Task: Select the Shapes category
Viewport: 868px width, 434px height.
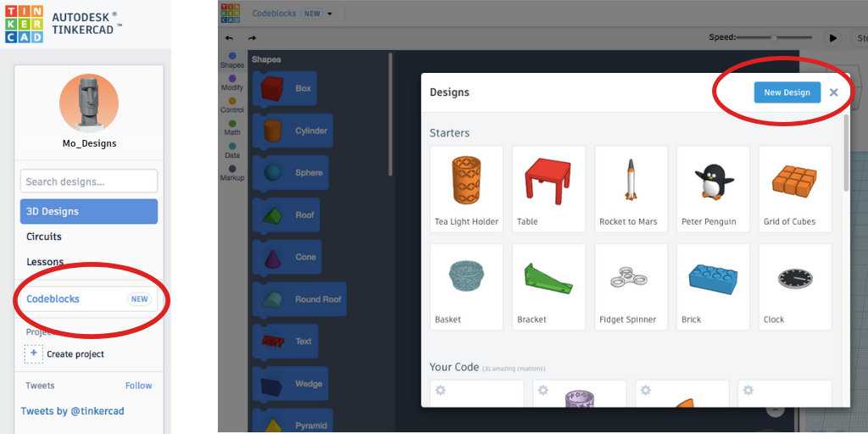Action: coord(232,60)
